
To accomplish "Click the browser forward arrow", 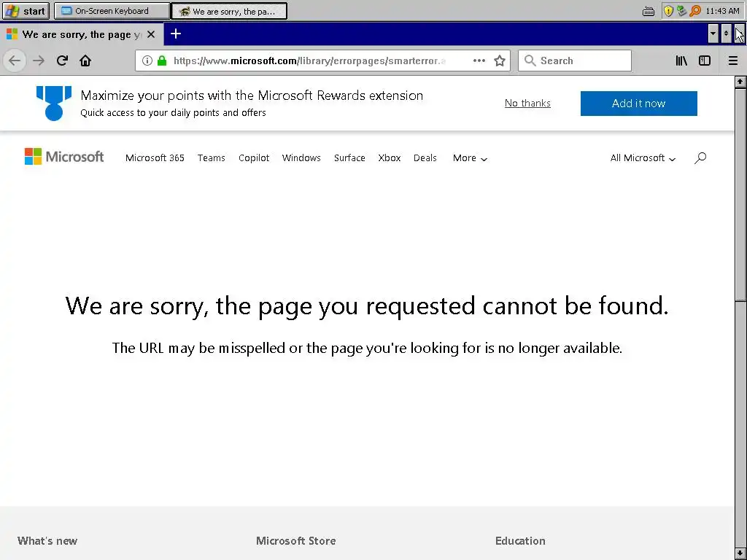I will [39, 61].
